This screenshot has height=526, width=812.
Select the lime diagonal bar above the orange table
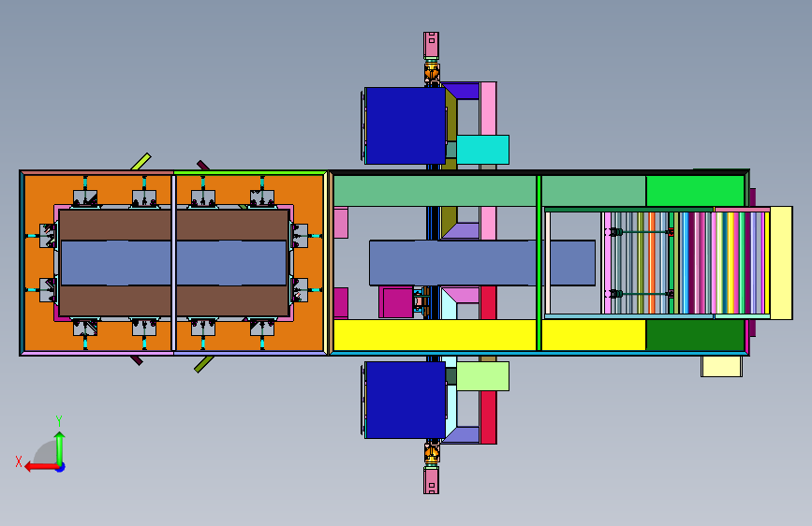[140, 162]
